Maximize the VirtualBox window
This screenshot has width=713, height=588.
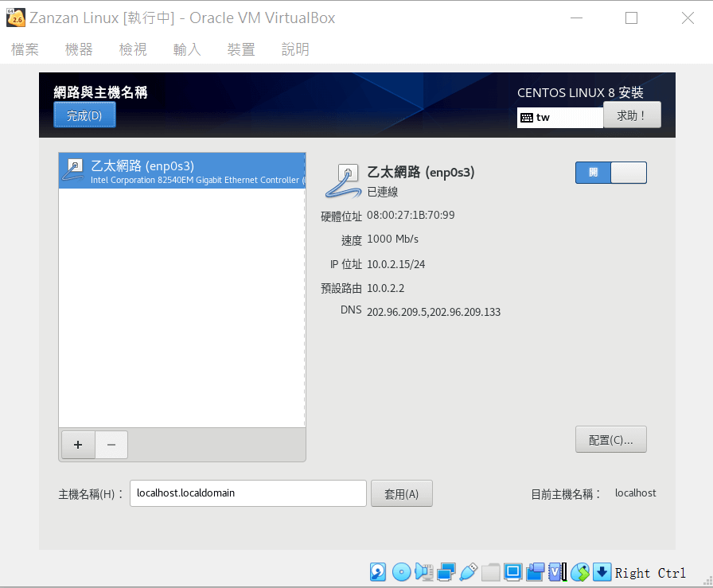[x=631, y=18]
